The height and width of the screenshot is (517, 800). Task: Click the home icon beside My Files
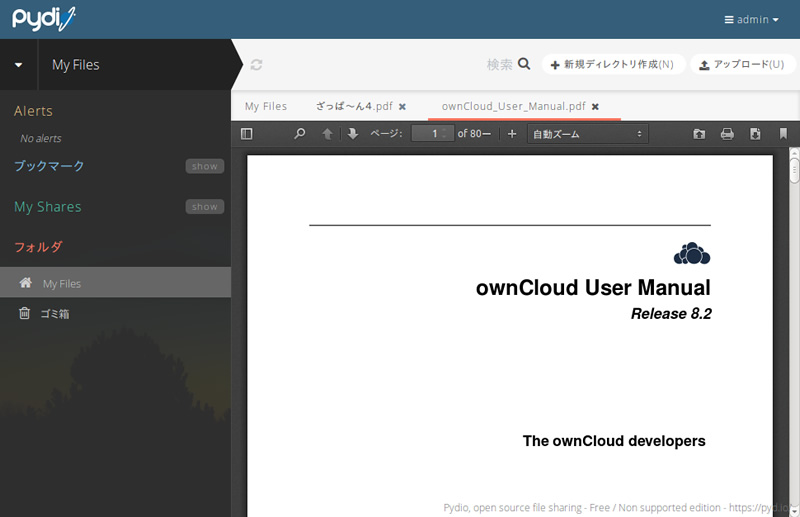tap(26, 283)
